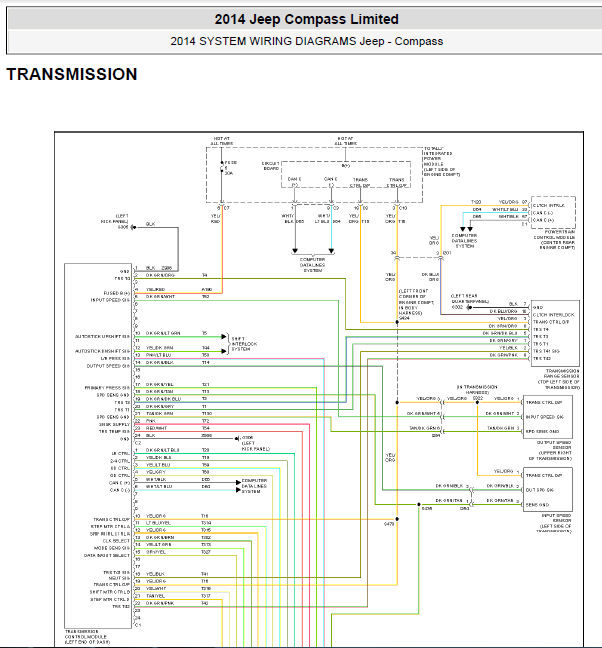602x648 pixels.
Task: Click the "S424" splice label
Action: coord(404,318)
